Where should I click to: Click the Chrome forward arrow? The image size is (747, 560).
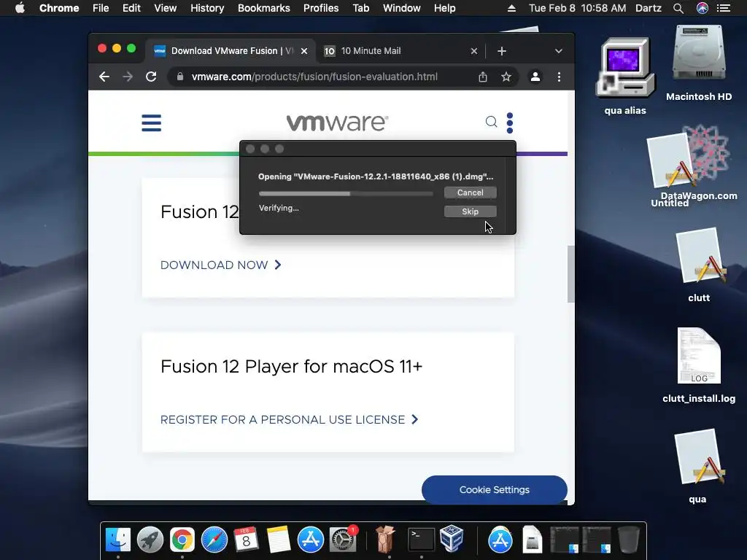click(x=128, y=77)
